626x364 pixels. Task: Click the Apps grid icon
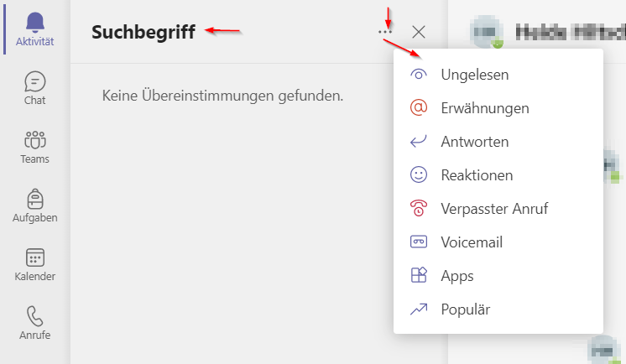tap(419, 275)
